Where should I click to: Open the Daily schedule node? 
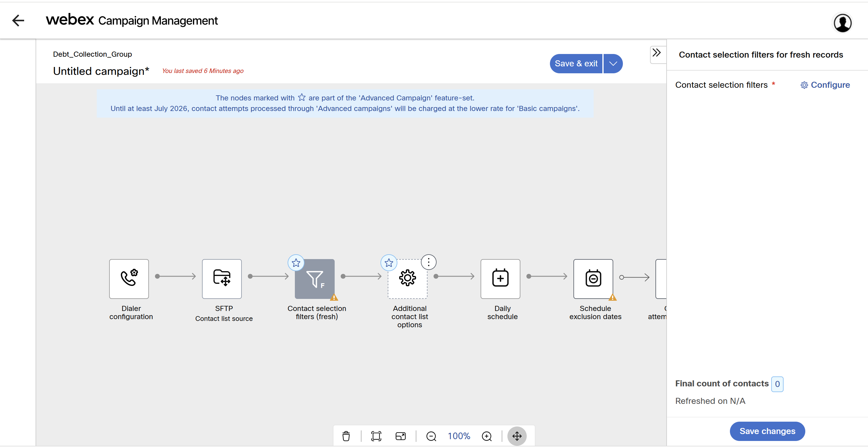point(500,278)
